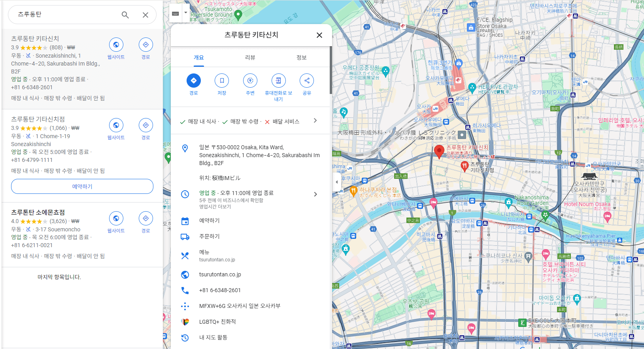Switch to the 개요 tab
The height and width of the screenshot is (349, 644).
(198, 58)
